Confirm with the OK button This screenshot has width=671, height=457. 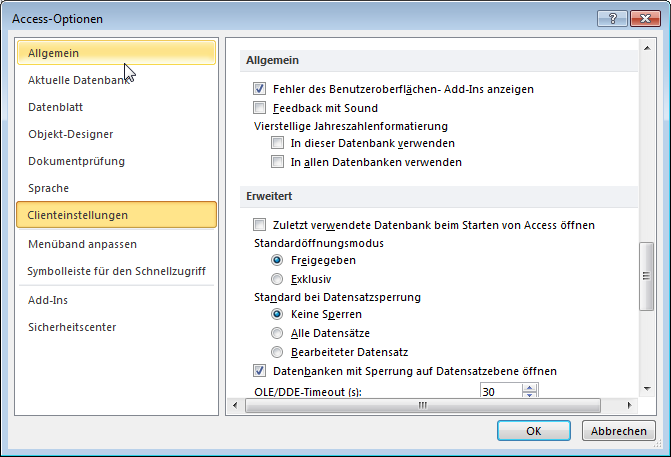coord(534,430)
